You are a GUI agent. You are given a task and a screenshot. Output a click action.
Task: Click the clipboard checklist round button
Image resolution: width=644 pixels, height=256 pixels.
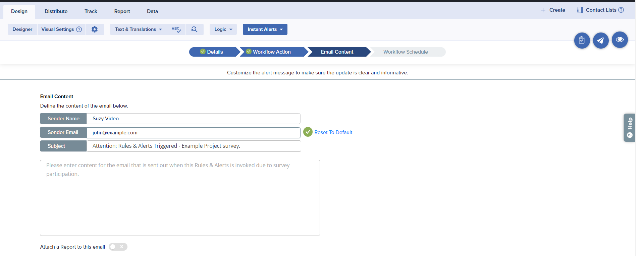point(582,41)
